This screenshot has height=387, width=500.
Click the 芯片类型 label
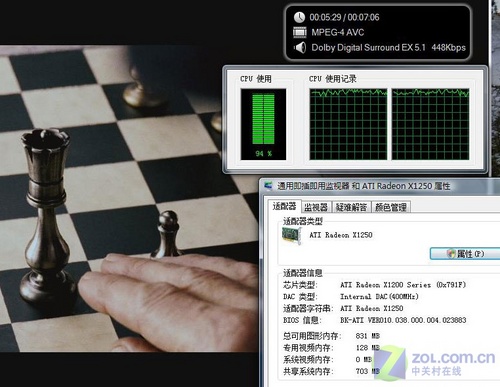[300, 285]
